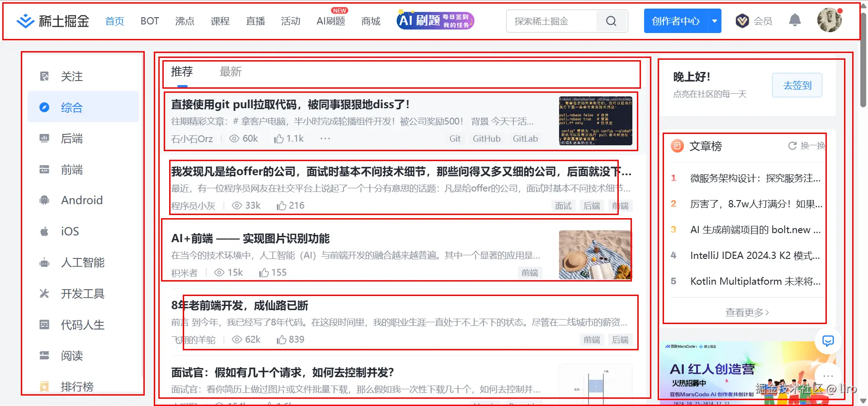
Task: Refresh article list with 换一换
Action: click(807, 146)
